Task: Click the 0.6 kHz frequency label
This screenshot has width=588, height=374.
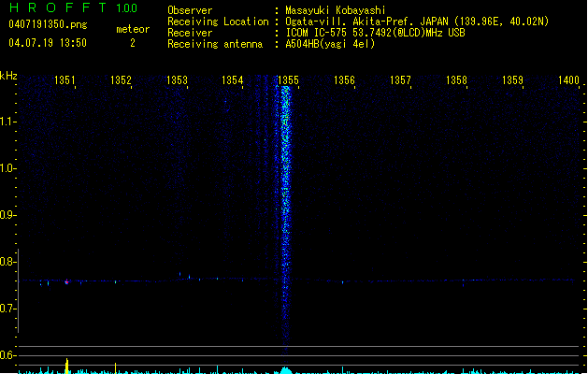Action: point(7,355)
